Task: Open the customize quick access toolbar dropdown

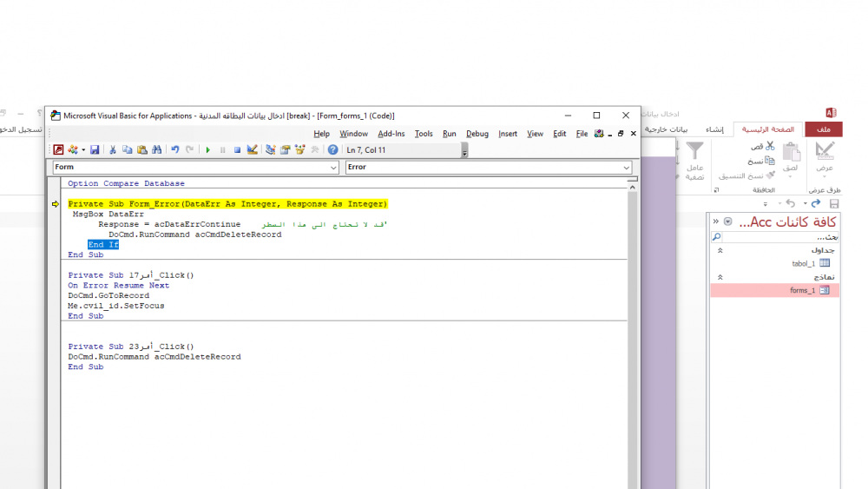Action: [x=766, y=204]
